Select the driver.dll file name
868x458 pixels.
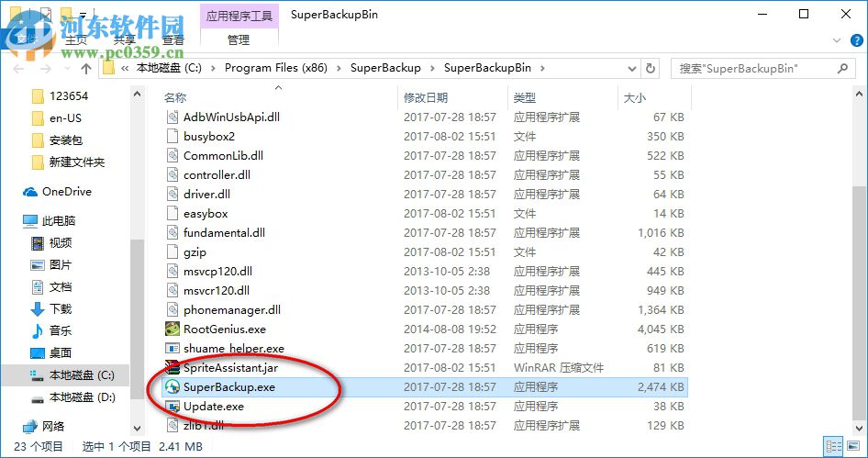pos(206,195)
